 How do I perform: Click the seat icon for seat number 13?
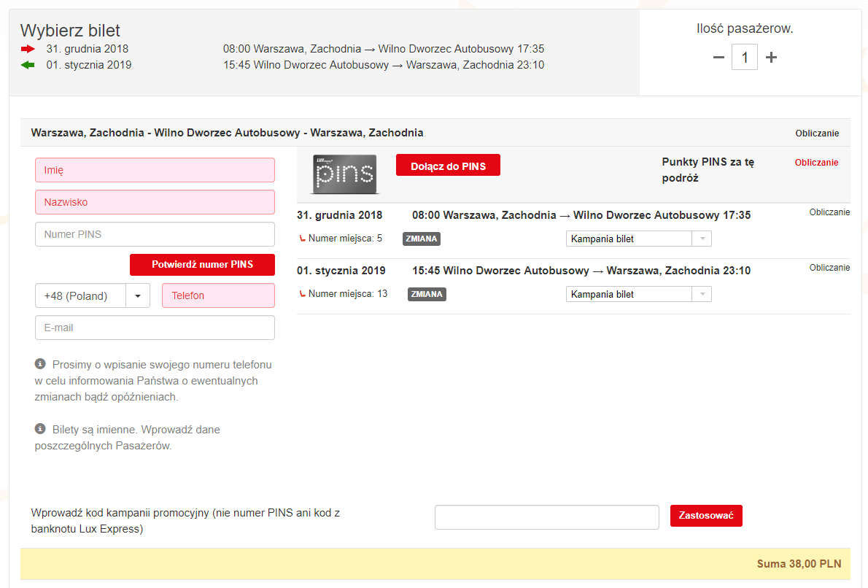(303, 294)
